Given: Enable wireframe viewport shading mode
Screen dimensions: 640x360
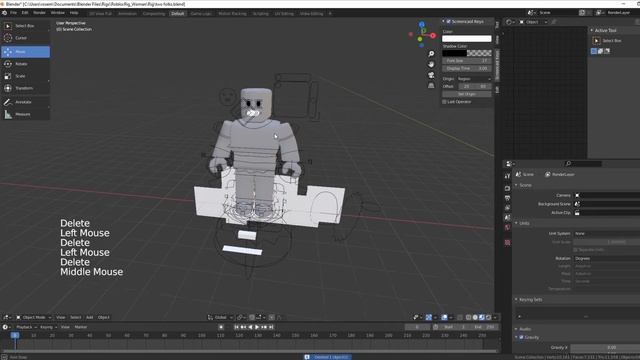Looking at the screenshot, I should click(x=469, y=318).
